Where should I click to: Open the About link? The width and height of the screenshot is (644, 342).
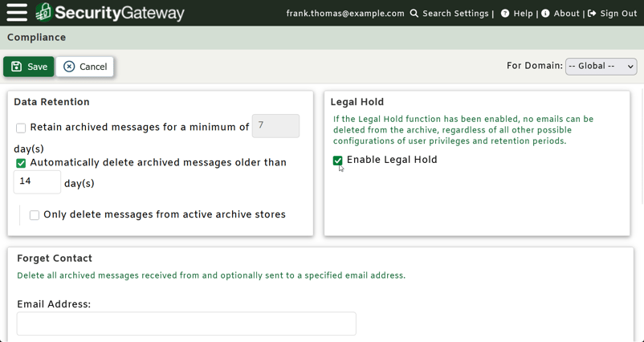pyautogui.click(x=566, y=14)
